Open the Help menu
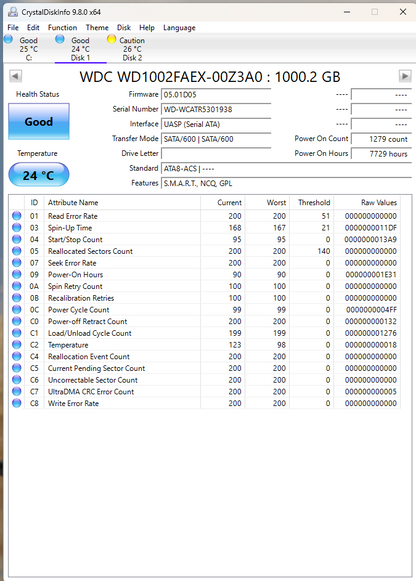The width and height of the screenshot is (416, 581). [147, 27]
